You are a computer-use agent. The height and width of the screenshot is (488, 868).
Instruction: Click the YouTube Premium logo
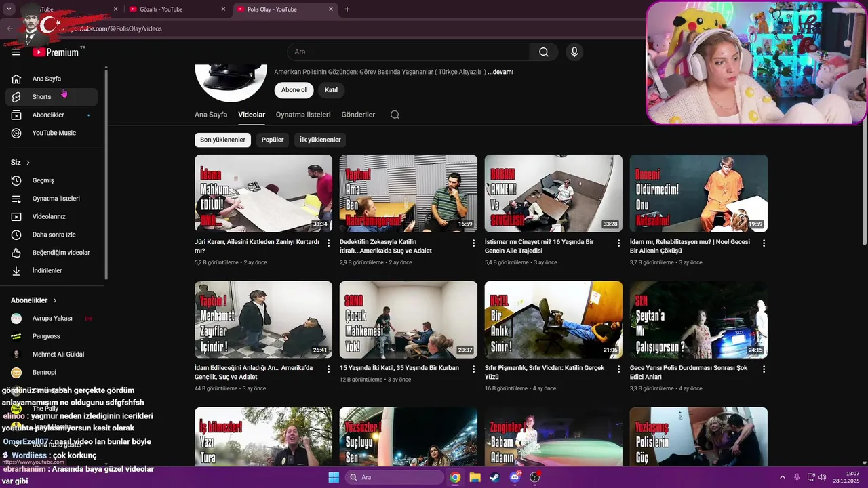pyautogui.click(x=56, y=52)
